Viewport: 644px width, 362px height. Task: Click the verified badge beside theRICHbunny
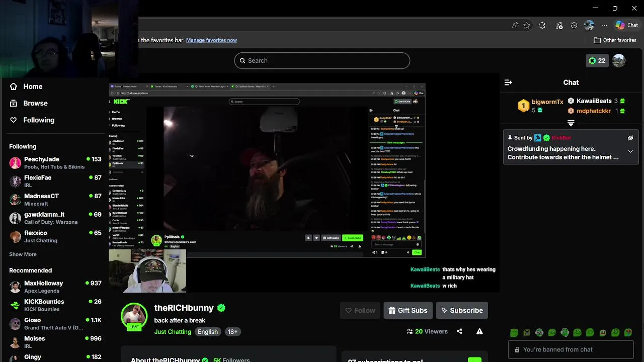click(221, 308)
